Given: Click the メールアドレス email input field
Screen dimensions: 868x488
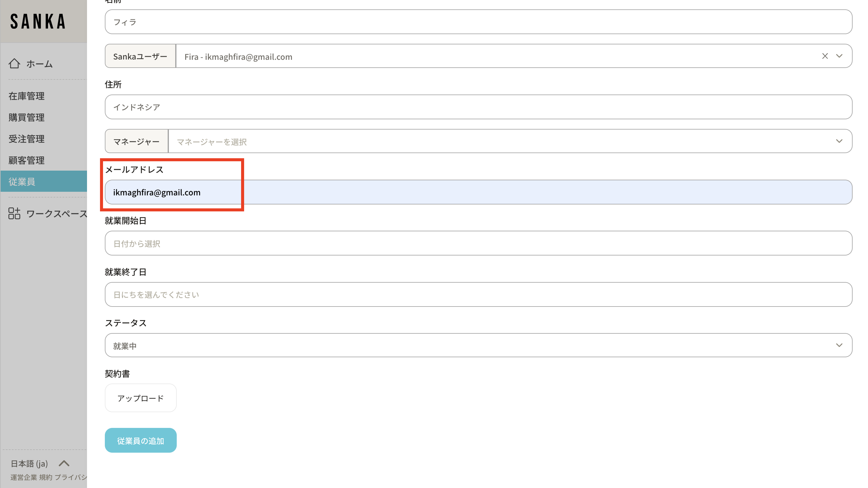Looking at the screenshot, I should click(478, 192).
